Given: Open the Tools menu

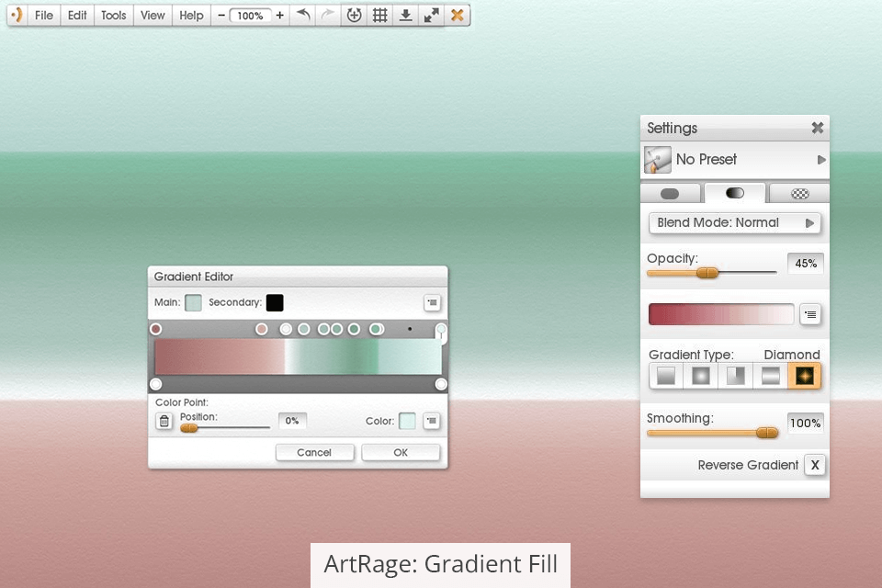Looking at the screenshot, I should tap(113, 16).
